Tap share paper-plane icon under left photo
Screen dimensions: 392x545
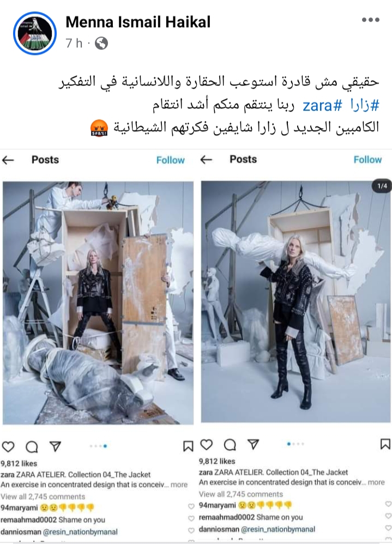(55, 446)
